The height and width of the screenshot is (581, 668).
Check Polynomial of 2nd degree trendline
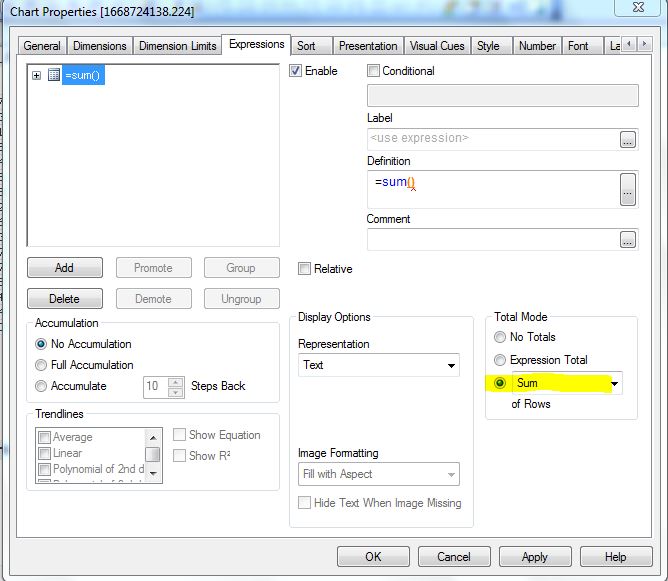pos(44,469)
